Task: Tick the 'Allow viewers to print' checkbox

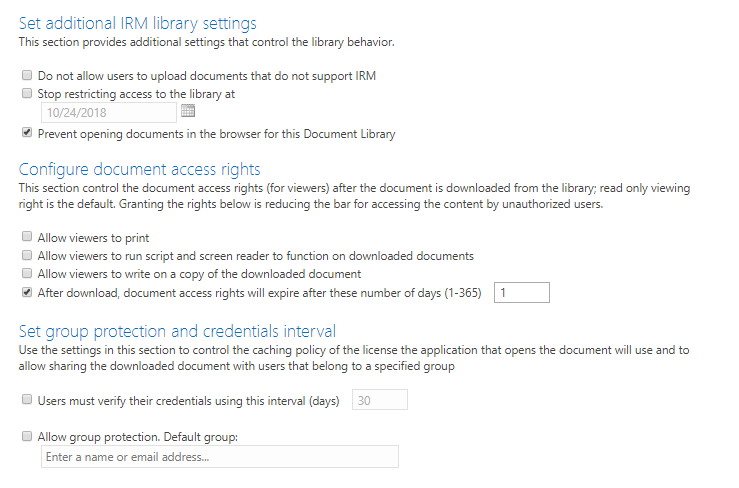Action: (x=27, y=238)
